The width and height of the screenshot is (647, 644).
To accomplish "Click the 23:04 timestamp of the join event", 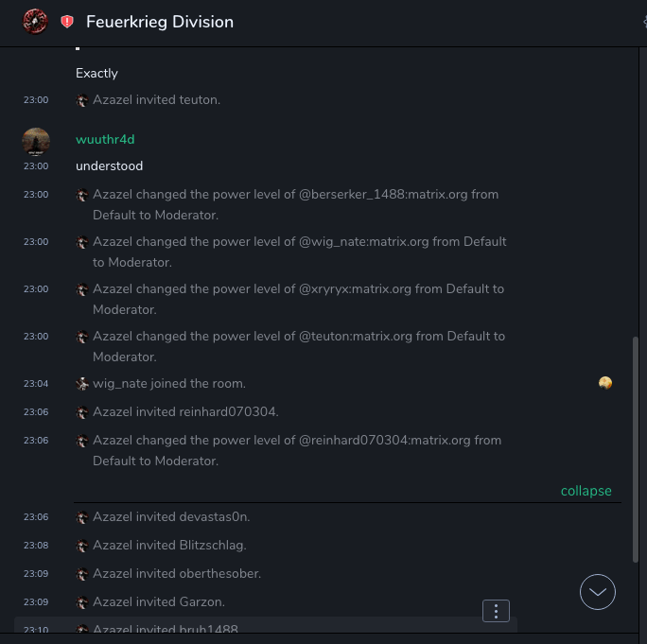I will [36, 384].
